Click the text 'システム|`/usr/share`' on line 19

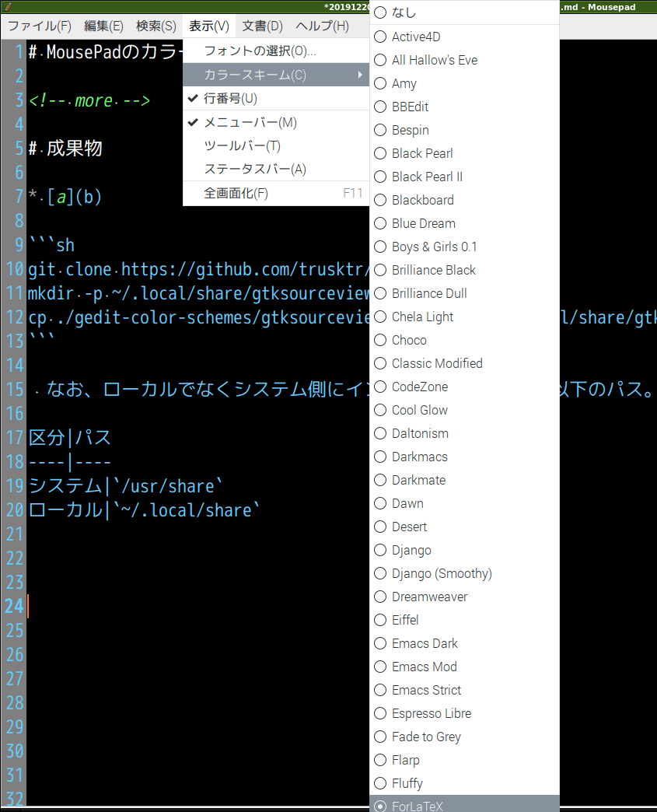point(125,486)
